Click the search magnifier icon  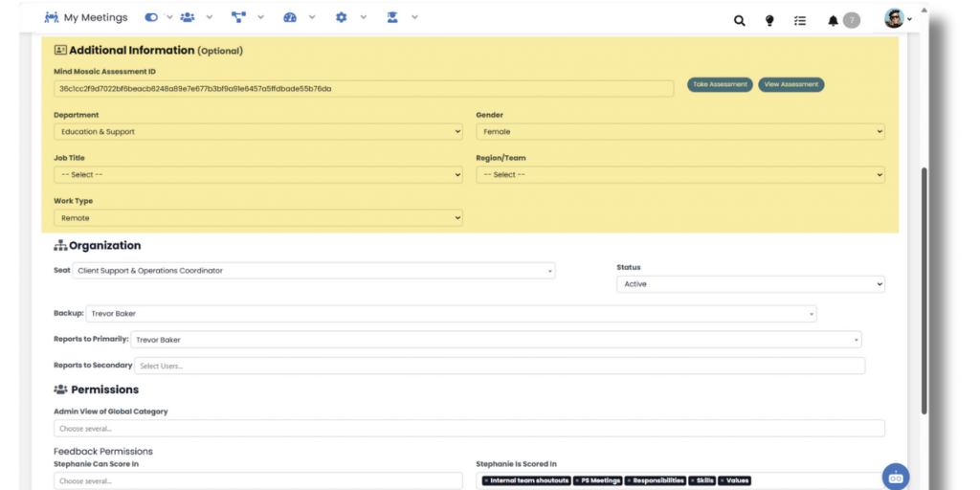(739, 20)
